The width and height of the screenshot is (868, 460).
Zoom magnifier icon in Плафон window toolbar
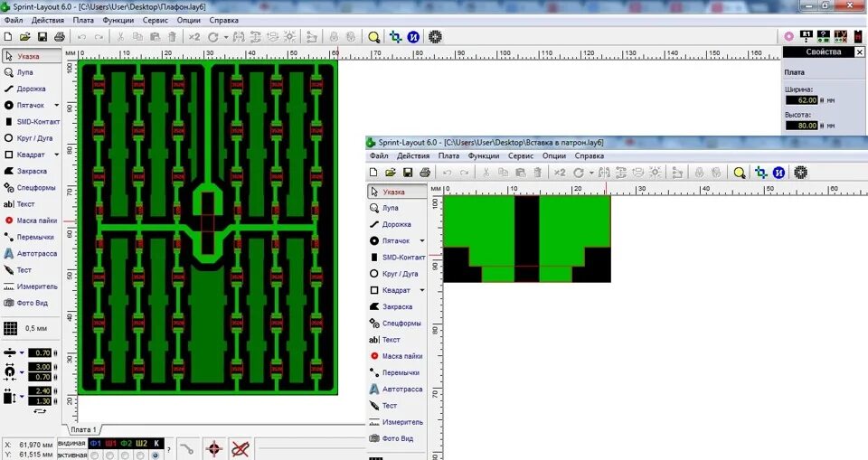point(374,37)
